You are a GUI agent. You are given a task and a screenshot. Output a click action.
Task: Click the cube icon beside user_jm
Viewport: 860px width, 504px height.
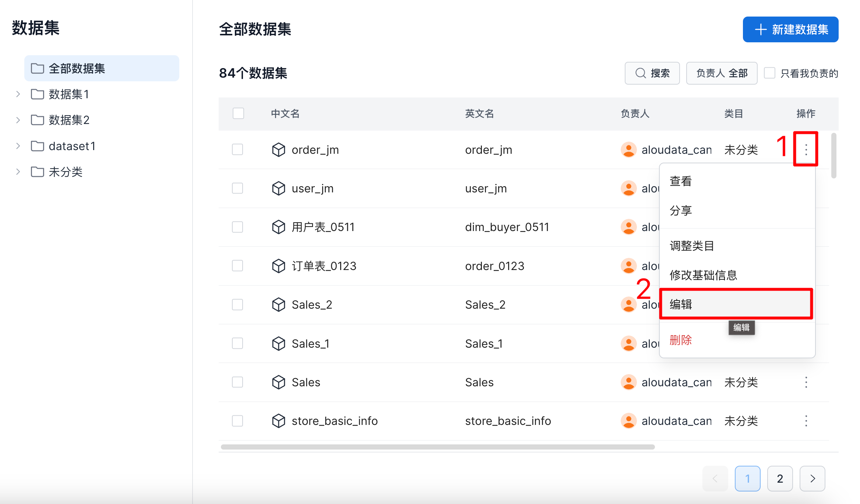278,188
